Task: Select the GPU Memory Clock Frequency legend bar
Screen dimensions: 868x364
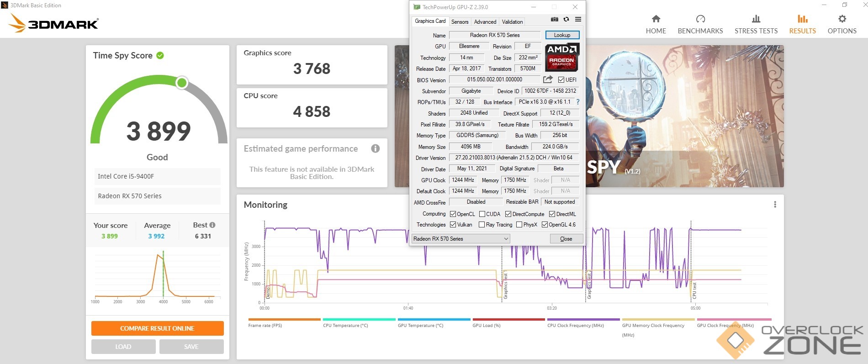Action: coord(658,319)
